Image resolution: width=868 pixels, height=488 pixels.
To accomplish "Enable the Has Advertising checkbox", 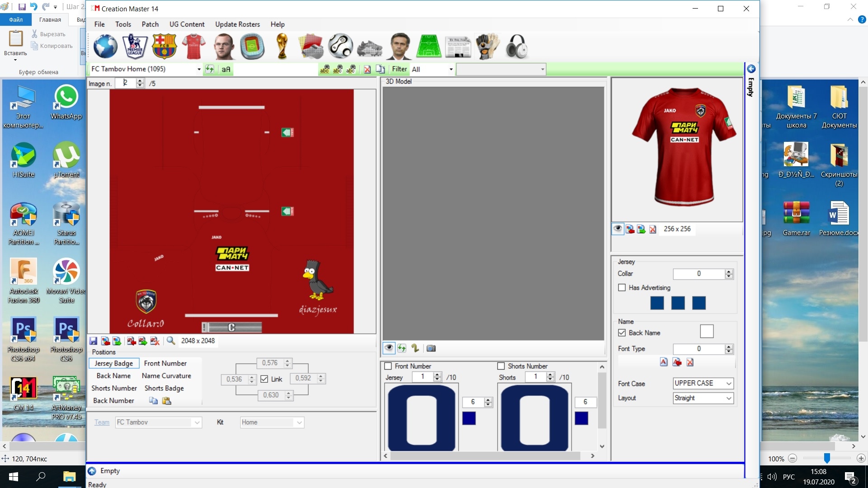I will point(622,288).
